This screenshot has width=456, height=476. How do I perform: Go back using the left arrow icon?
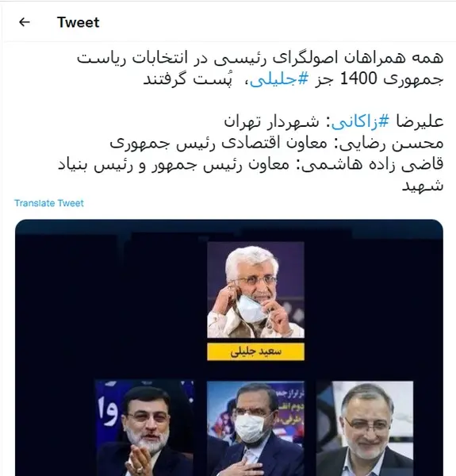25,22
